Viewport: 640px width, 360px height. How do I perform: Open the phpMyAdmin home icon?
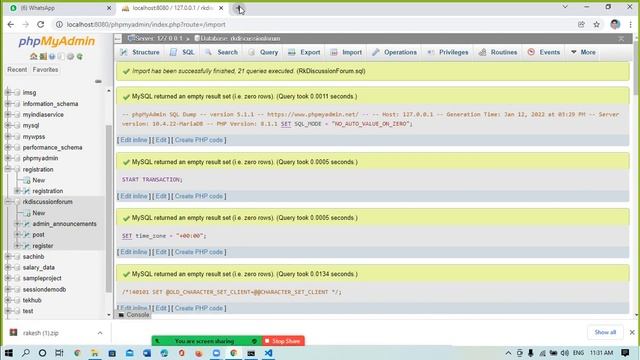[33, 56]
